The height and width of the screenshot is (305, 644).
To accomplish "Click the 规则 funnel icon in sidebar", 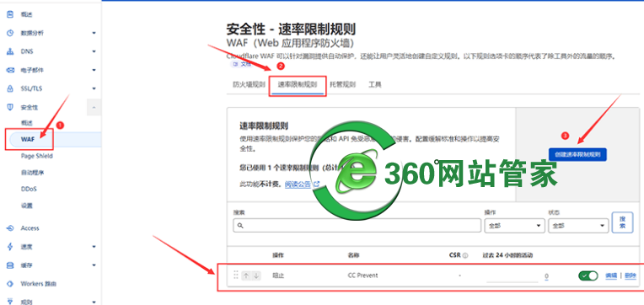I will click(x=10, y=302).
